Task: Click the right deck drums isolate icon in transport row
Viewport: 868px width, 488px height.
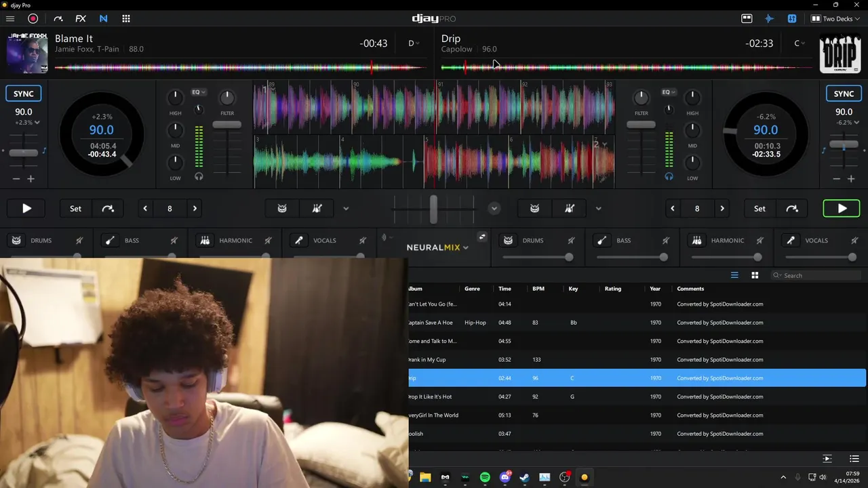Action: [x=535, y=209]
